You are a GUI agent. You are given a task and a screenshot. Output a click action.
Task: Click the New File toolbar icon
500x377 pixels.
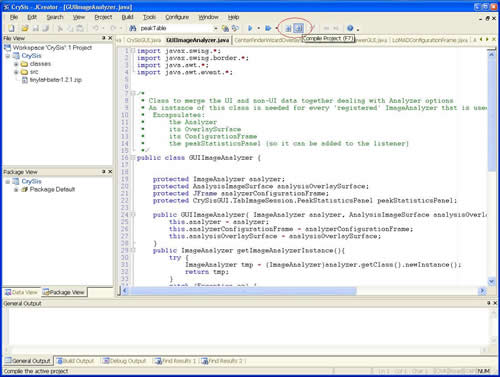11,28
